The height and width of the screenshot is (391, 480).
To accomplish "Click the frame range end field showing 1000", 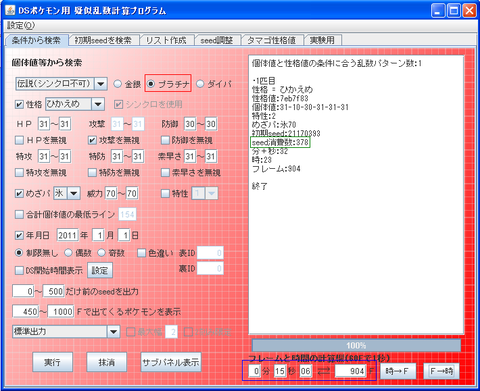I will pyautogui.click(x=61, y=312).
